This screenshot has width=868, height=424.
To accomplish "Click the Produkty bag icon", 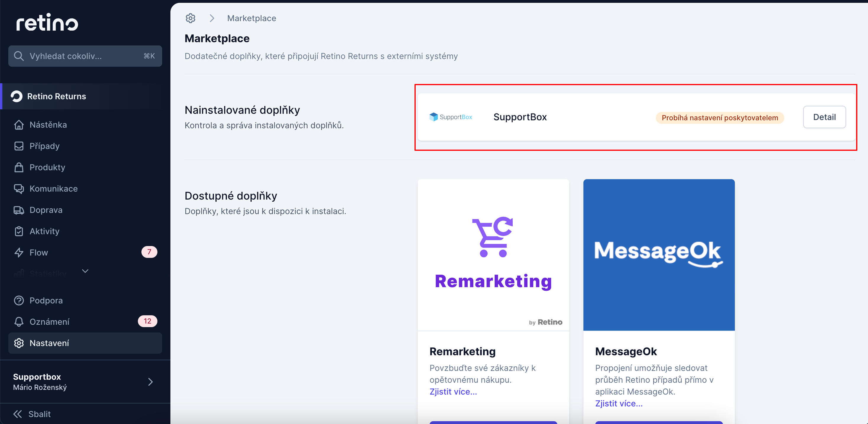I will (x=19, y=167).
